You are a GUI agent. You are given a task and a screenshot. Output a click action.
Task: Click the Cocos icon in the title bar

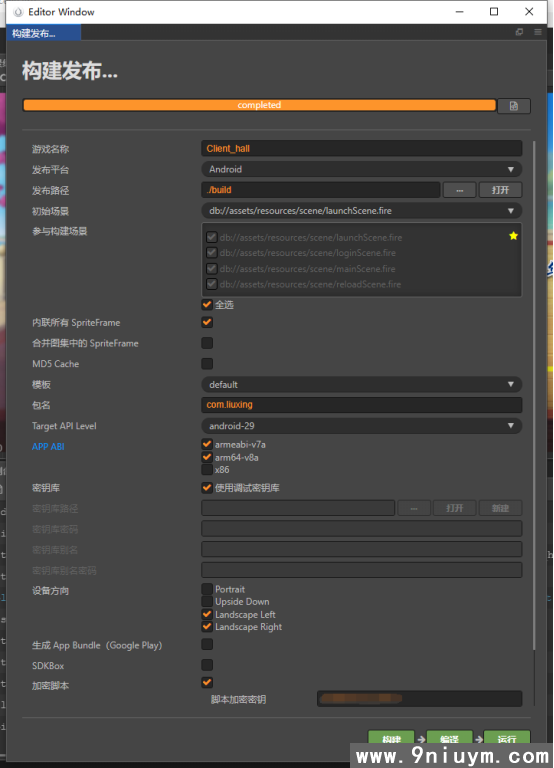(18, 12)
